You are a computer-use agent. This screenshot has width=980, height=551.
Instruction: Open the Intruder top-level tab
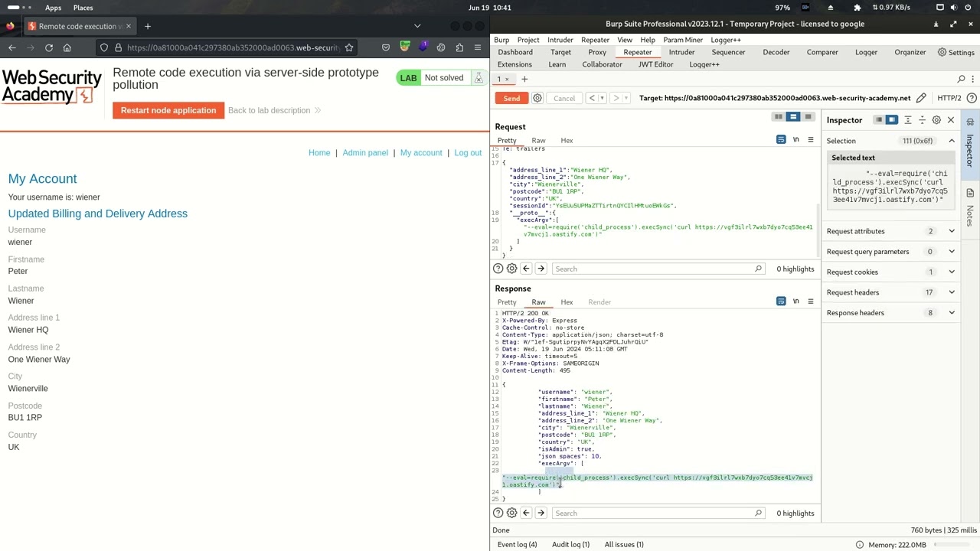pos(681,52)
